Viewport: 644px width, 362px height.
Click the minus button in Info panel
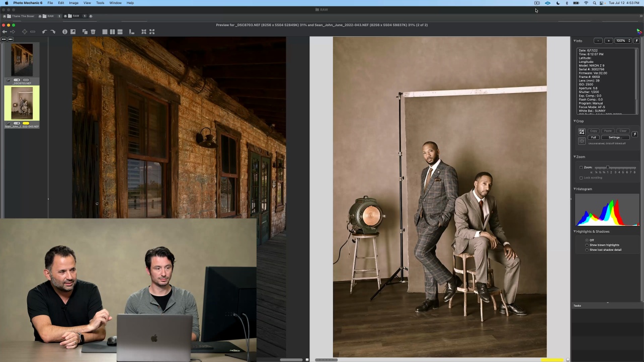click(598, 41)
